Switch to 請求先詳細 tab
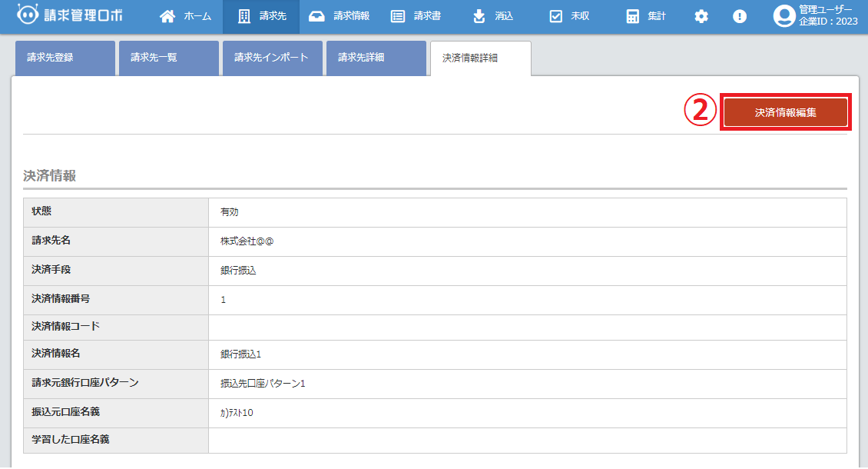Image resolution: width=868 pixels, height=469 pixels. [x=376, y=58]
